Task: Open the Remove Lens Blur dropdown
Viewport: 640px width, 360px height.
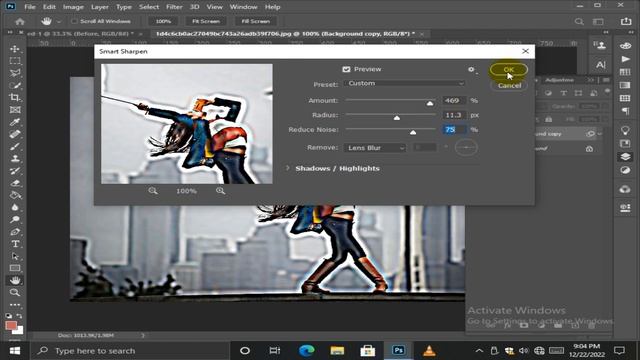Action: [375, 148]
